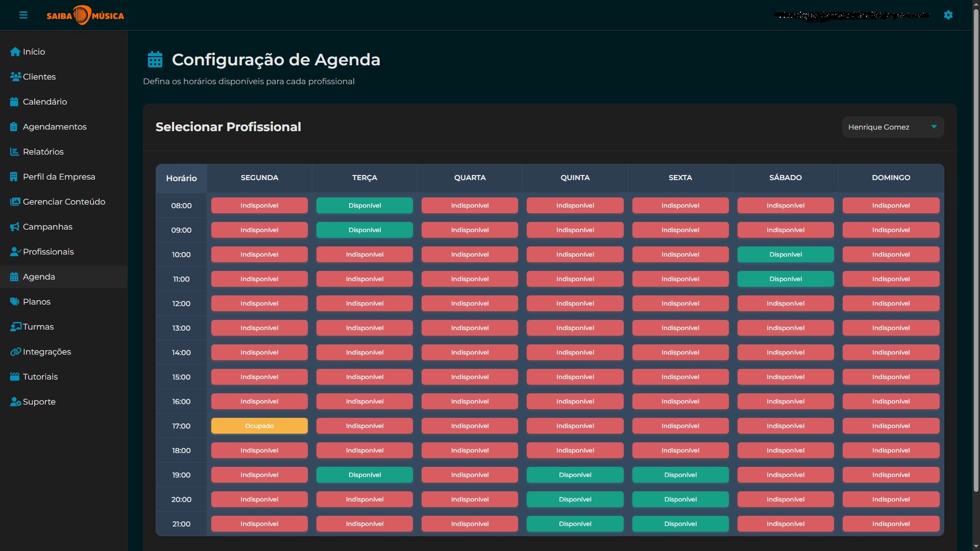Collapse the sidebar with the hamburger icon
Screen dimensions: 980x551
[23, 15]
